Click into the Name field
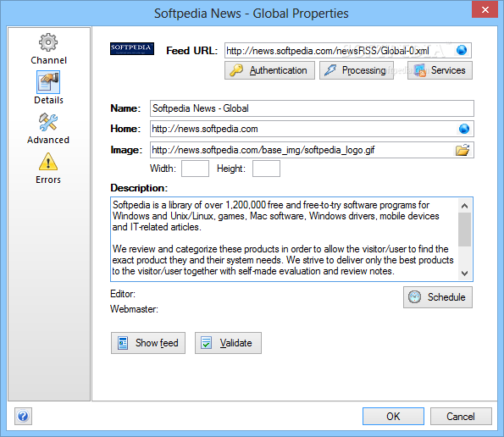504x437 pixels. pos(312,108)
